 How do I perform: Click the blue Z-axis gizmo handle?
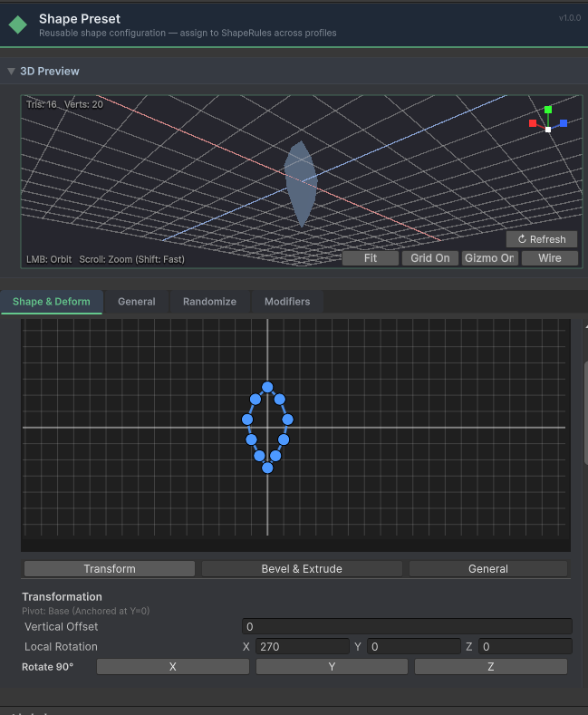click(564, 123)
